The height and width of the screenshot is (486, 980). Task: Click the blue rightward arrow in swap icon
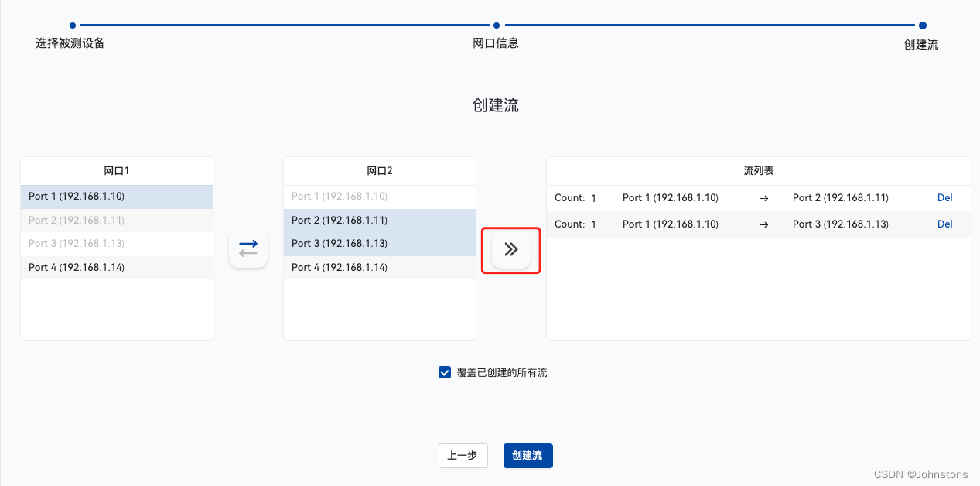click(x=248, y=244)
